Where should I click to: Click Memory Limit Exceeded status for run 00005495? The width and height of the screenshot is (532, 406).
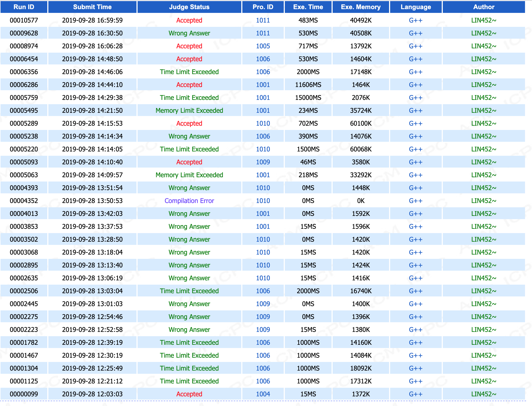click(189, 111)
